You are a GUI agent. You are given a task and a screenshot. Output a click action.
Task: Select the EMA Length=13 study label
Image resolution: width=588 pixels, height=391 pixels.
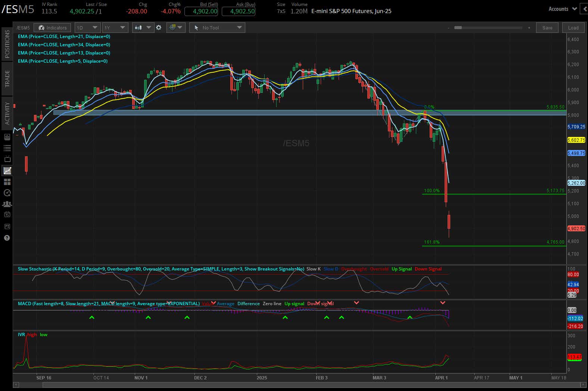click(64, 53)
